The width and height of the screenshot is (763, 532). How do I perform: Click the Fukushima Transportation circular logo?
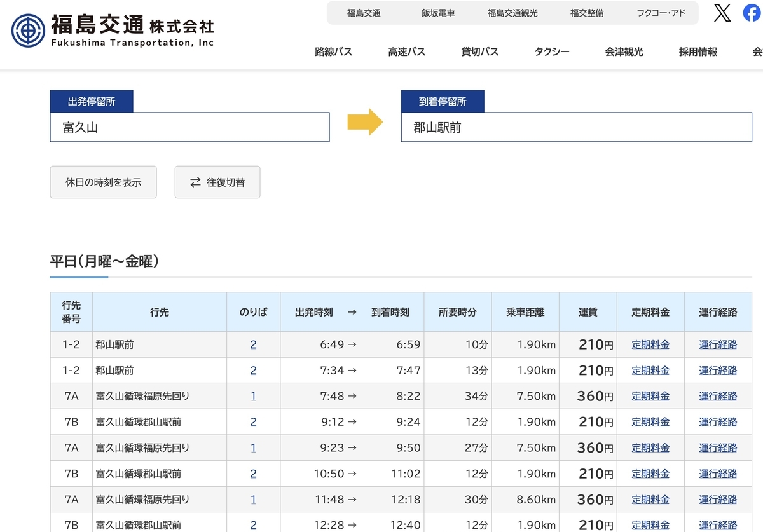point(28,31)
